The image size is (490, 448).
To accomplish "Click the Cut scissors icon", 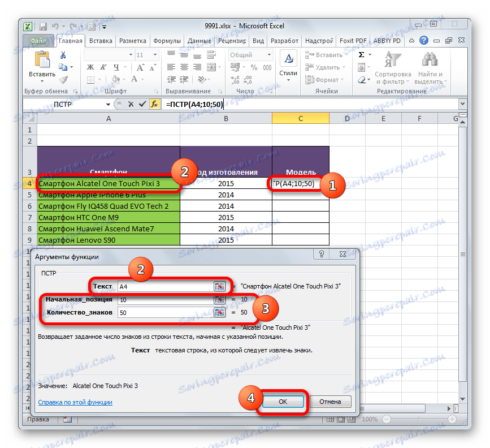I will click(63, 55).
